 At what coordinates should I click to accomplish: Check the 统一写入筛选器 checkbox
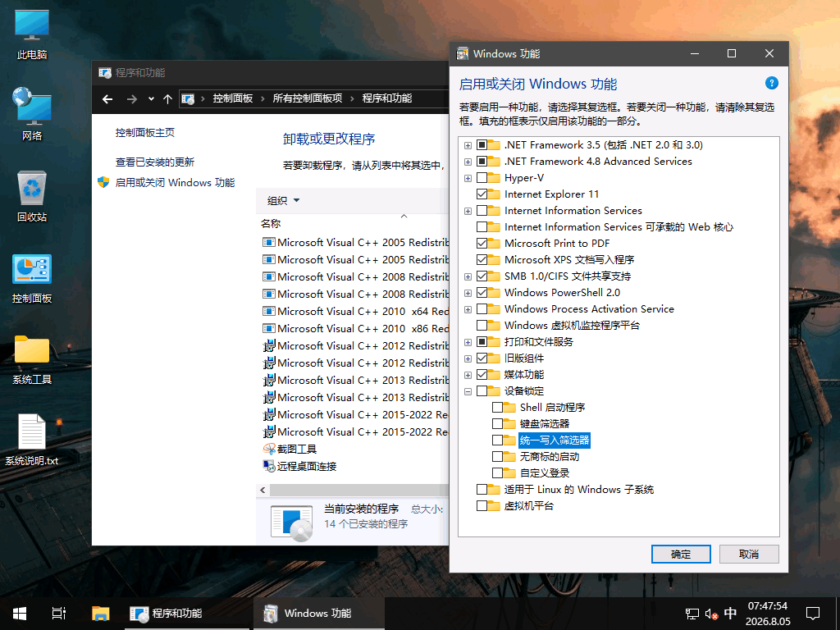pyautogui.click(x=497, y=441)
